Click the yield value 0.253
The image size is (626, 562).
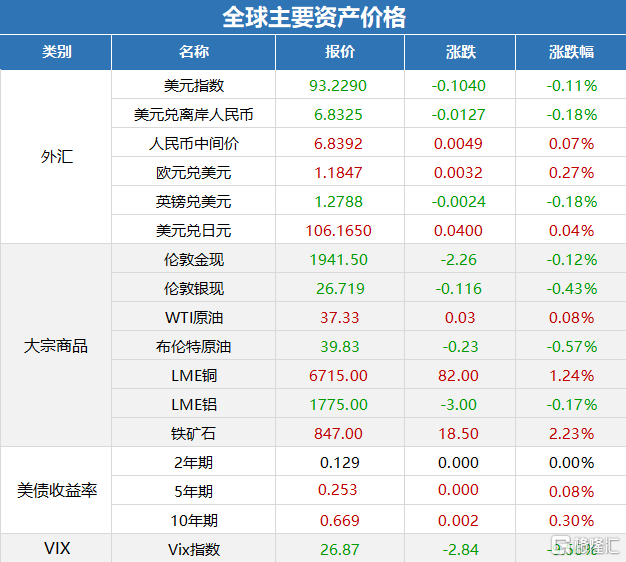(x=337, y=490)
